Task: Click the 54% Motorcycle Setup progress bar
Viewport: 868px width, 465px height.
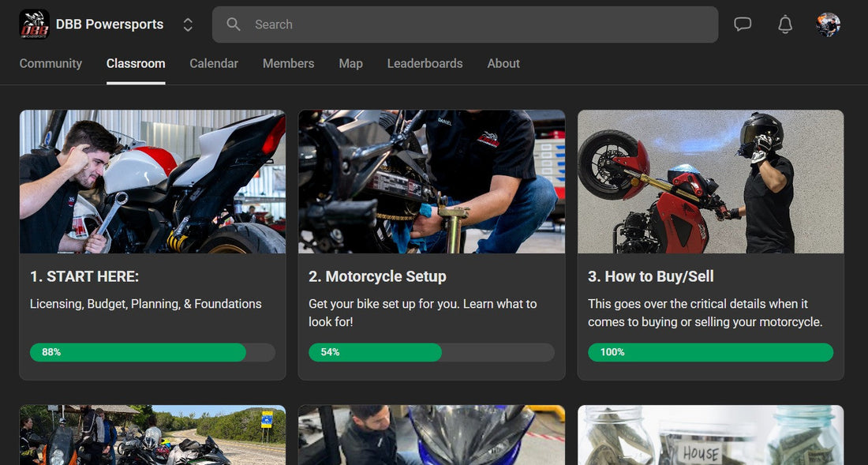Action: click(x=431, y=352)
